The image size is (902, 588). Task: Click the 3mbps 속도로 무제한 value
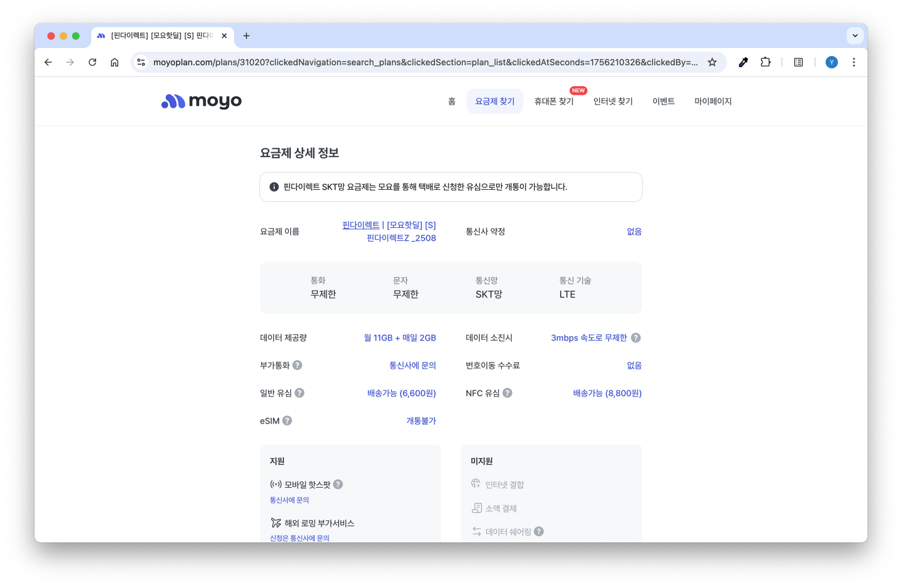click(x=589, y=337)
